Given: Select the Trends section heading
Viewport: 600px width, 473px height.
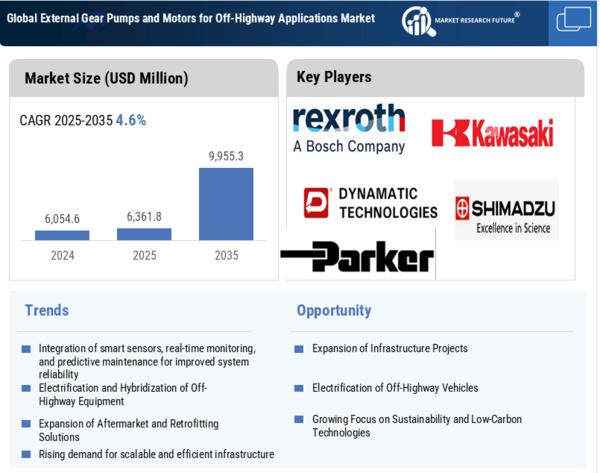Looking at the screenshot, I should [x=47, y=310].
